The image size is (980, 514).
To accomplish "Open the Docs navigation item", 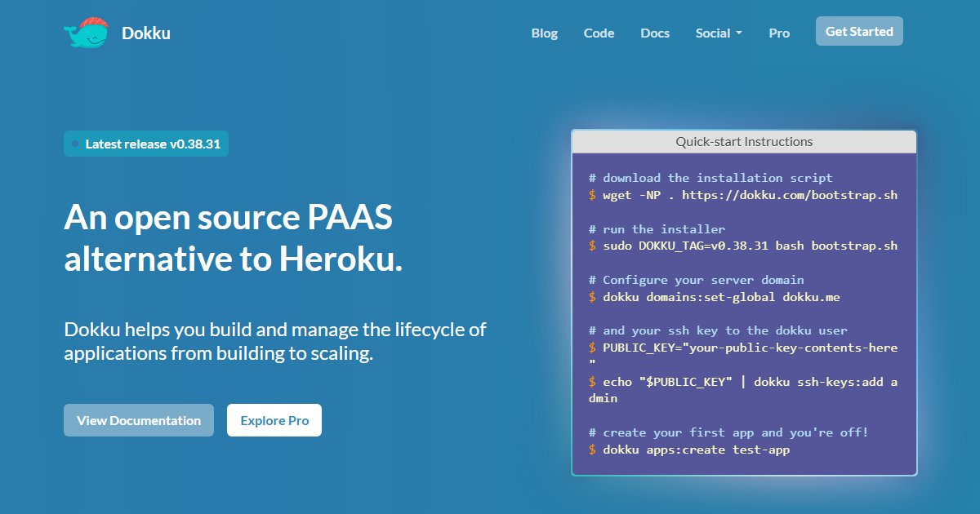I will pyautogui.click(x=655, y=33).
